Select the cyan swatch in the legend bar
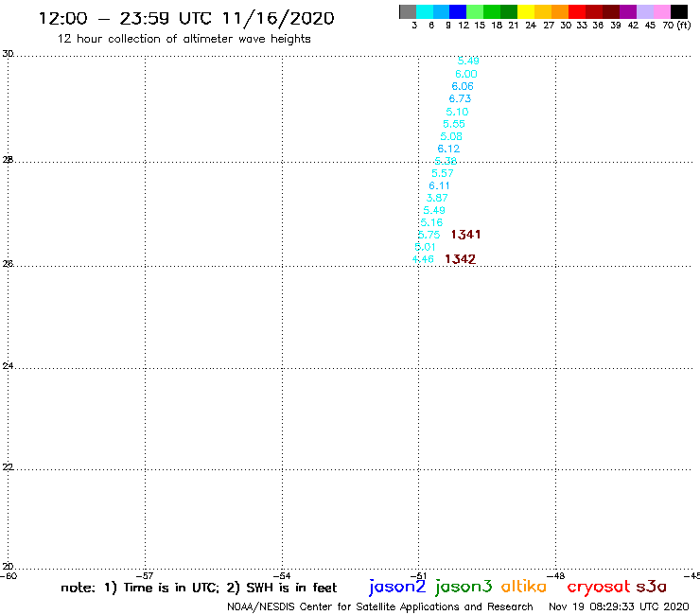Image resolution: width=700 pixels, height=615 pixels. pos(425,11)
